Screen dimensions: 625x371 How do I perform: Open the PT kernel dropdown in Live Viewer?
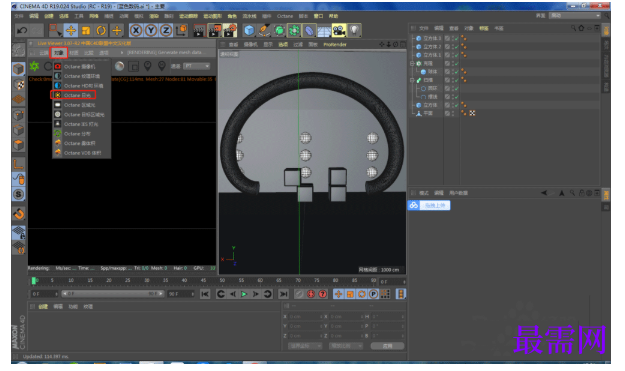[x=197, y=66]
